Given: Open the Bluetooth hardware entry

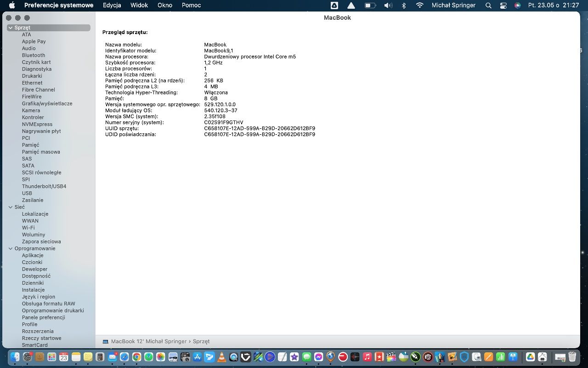Looking at the screenshot, I should [x=34, y=55].
